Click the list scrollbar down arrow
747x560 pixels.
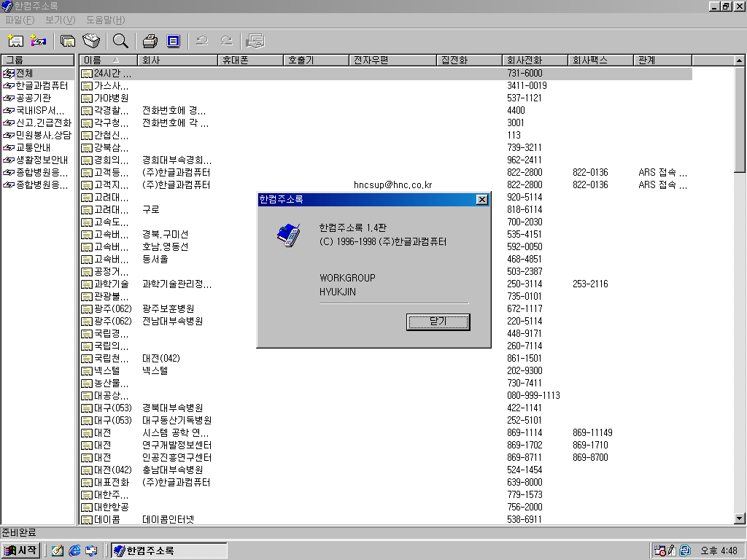(740, 518)
